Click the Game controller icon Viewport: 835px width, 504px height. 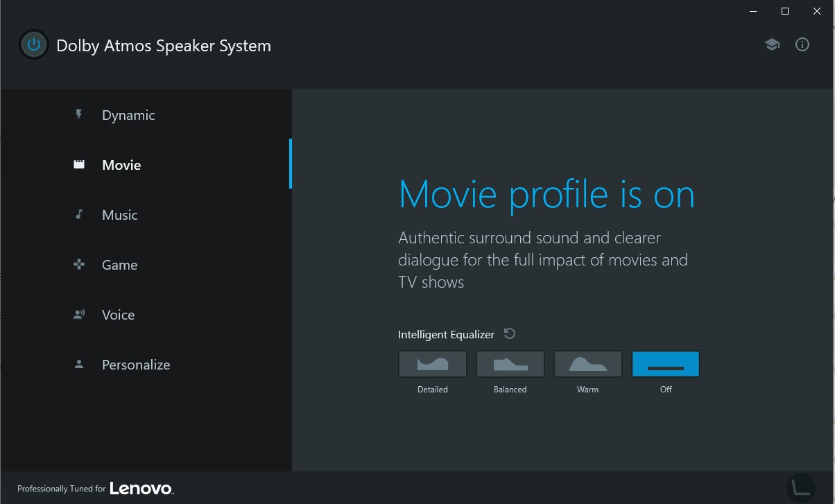coord(79,264)
